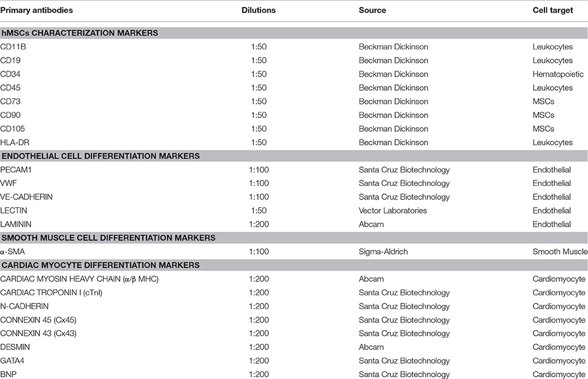Image resolution: width=588 pixels, height=379 pixels.
Task: Click the 'Source' column header
Action: (x=372, y=10)
